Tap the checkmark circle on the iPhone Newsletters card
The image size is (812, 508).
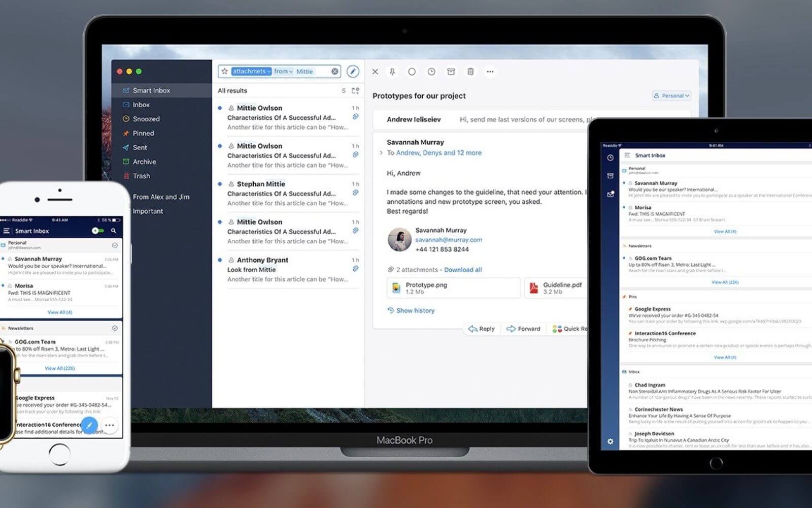[x=115, y=328]
